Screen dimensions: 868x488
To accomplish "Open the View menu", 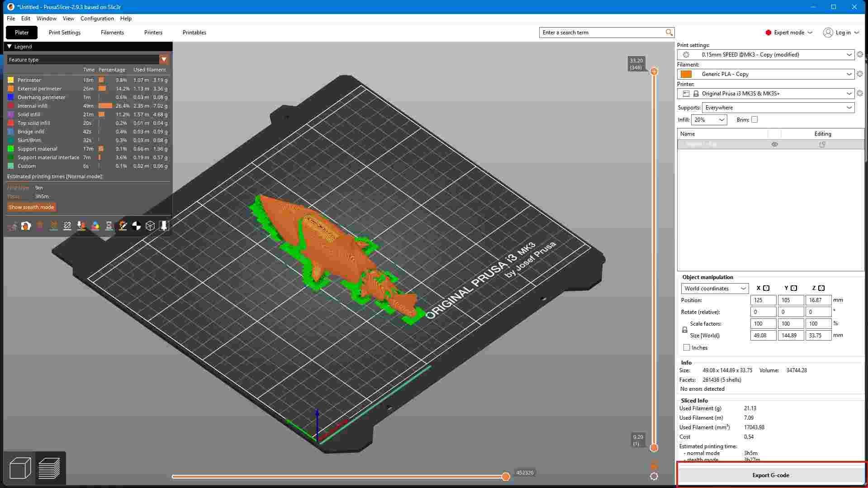I will tap(68, 19).
